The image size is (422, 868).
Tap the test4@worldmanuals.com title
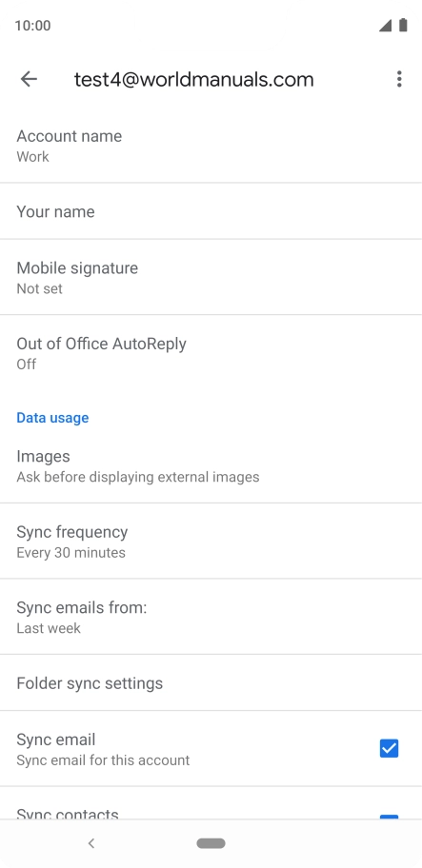(193, 80)
